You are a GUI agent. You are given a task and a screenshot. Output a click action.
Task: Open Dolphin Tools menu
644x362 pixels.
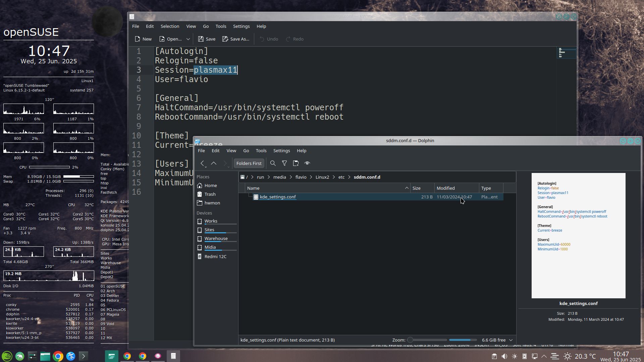pos(261,150)
